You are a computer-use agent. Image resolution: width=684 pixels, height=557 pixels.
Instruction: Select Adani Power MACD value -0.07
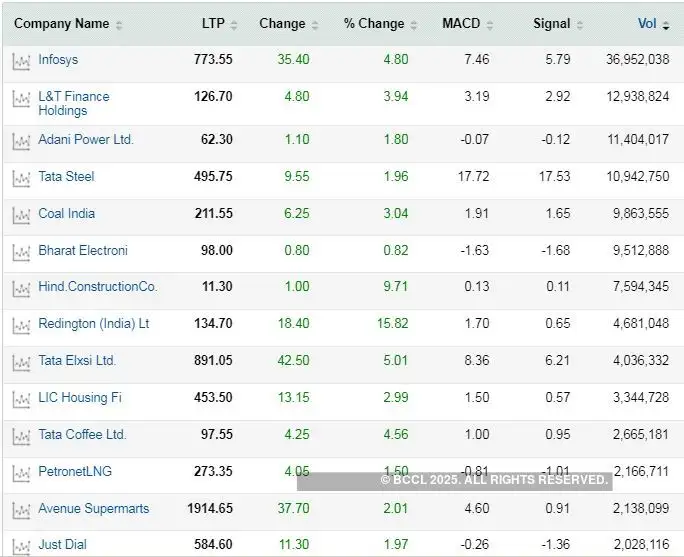[x=475, y=140]
